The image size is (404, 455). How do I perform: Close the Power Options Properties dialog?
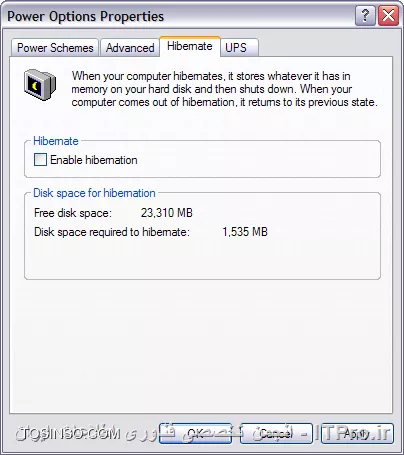(x=388, y=16)
